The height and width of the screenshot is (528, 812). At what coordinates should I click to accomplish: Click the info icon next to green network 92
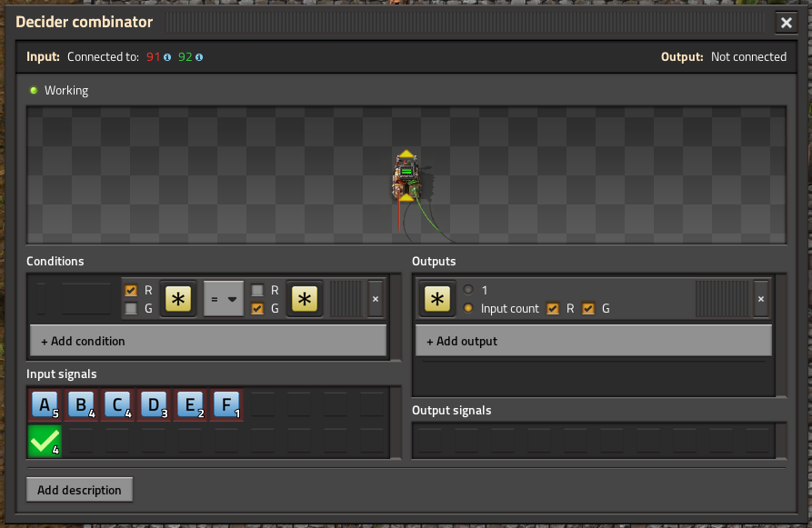pos(199,57)
